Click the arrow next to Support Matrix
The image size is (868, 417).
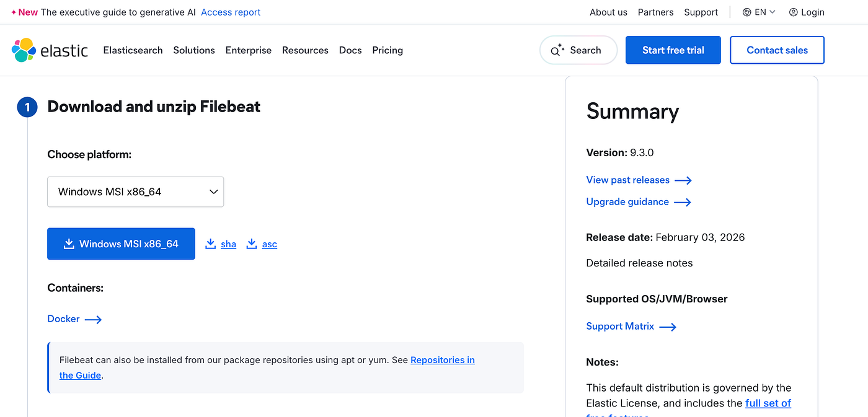coord(668,327)
